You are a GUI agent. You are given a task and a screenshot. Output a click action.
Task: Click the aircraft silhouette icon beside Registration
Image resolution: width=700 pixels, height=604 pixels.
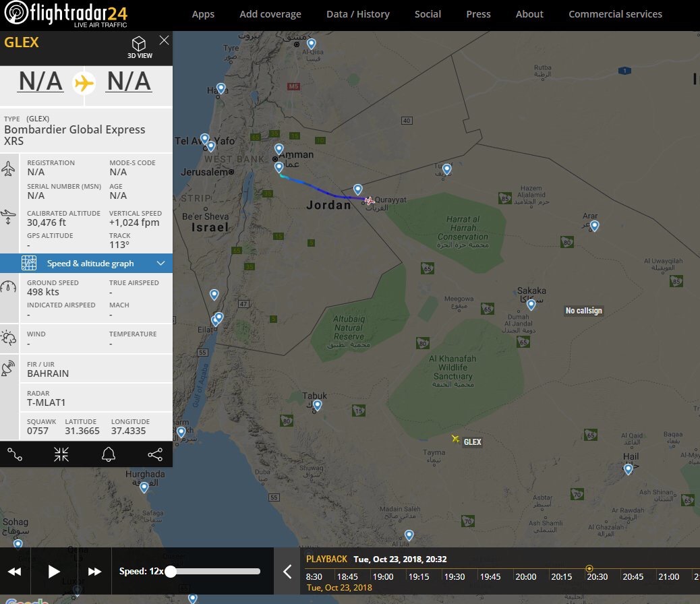8,169
